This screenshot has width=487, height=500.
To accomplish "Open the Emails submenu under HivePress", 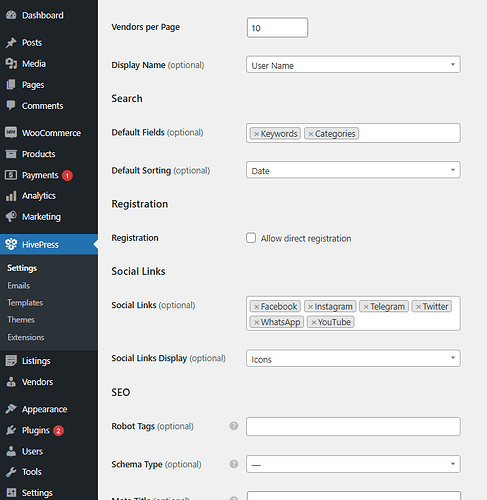I will 19,286.
